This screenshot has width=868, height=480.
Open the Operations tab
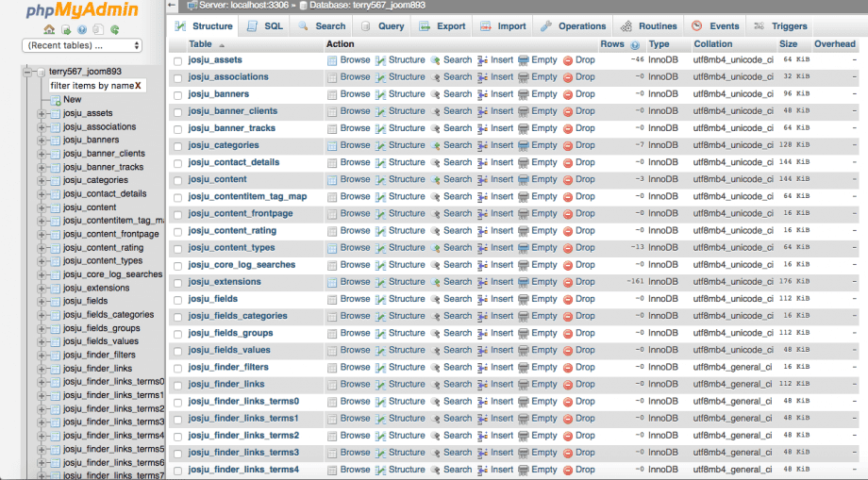pyautogui.click(x=574, y=26)
